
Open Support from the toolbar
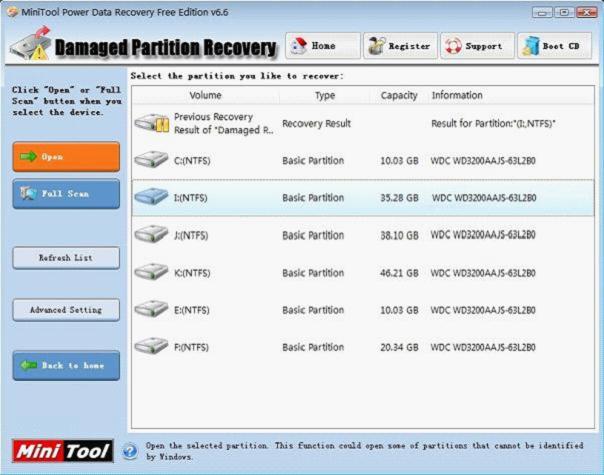click(x=477, y=46)
